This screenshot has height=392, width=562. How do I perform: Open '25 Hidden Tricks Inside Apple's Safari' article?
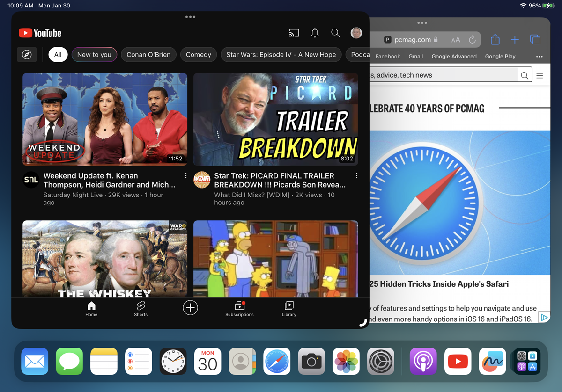[x=439, y=284]
